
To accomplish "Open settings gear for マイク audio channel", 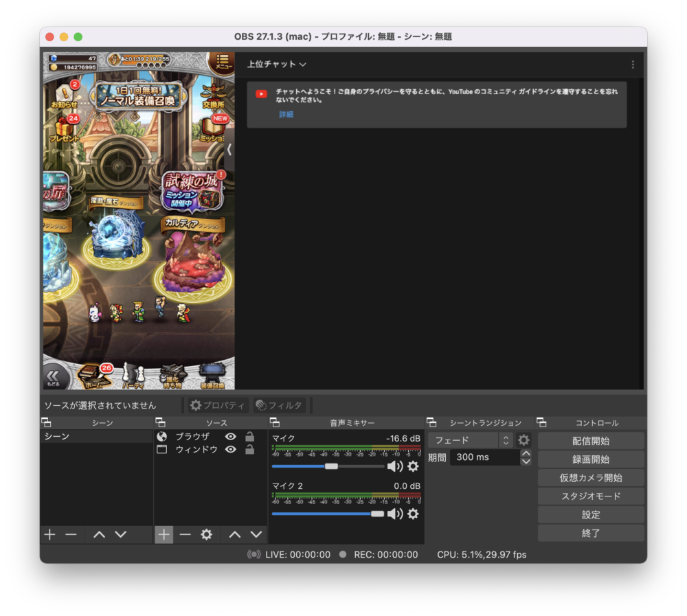I will coord(413,466).
